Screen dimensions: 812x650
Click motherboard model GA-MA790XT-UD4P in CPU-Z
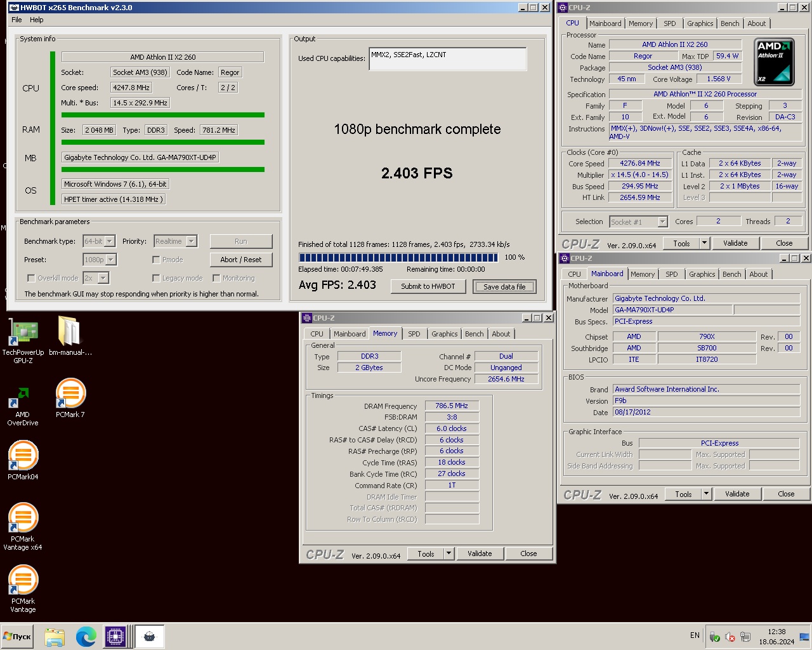[672, 310]
